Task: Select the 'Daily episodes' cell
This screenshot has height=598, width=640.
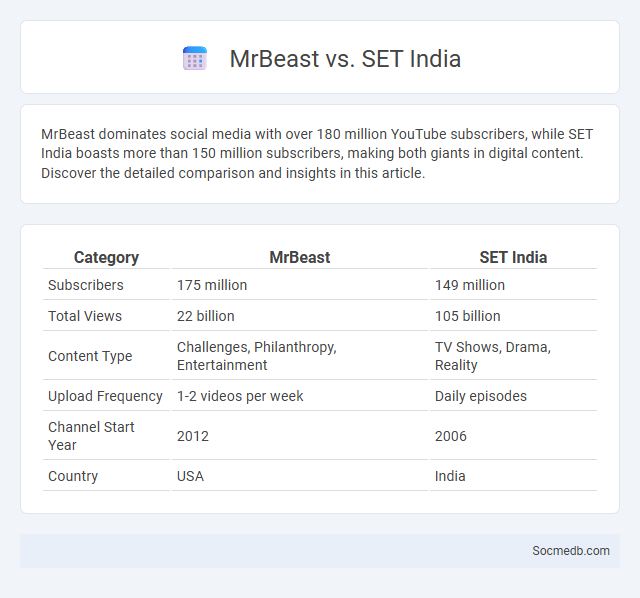Action: 513,396
